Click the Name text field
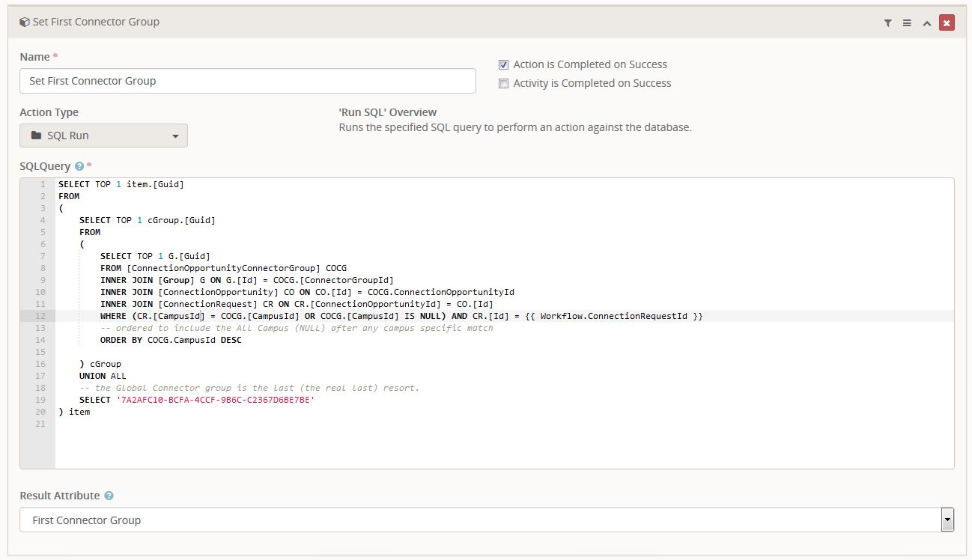This screenshot has height=560, width=972. [247, 81]
